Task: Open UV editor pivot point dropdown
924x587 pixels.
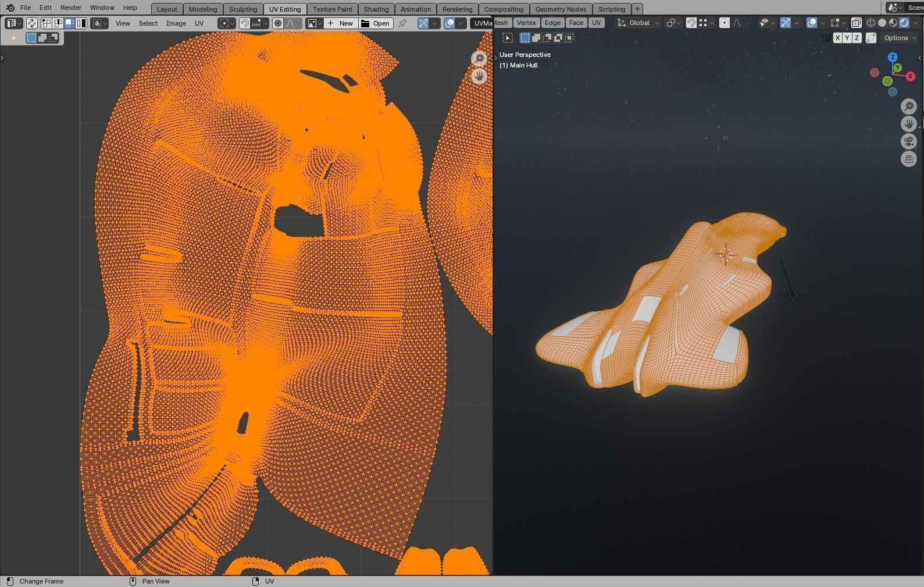Action: [227, 23]
